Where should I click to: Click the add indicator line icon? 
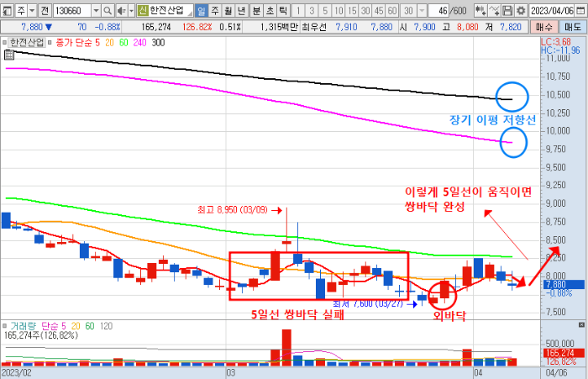[494, 11]
